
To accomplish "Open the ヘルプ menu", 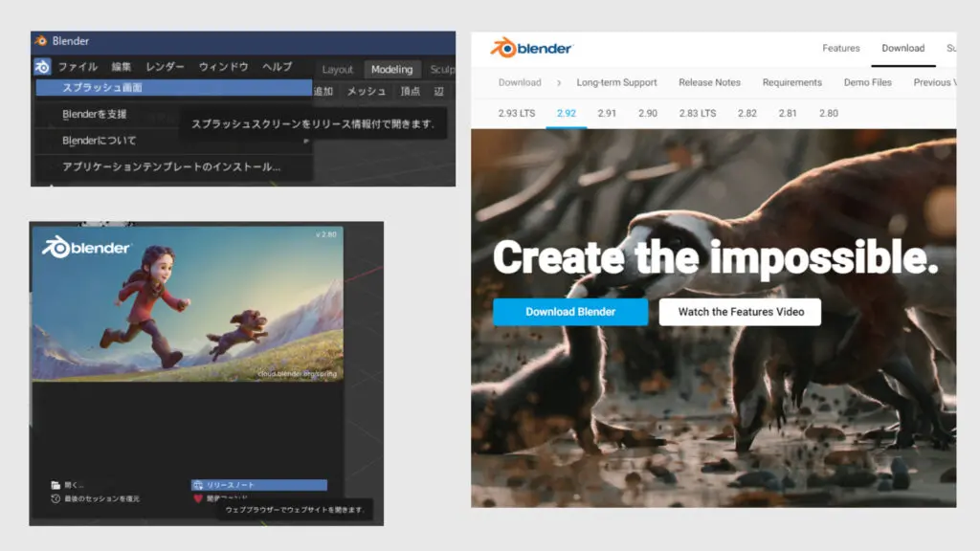I will (x=277, y=67).
